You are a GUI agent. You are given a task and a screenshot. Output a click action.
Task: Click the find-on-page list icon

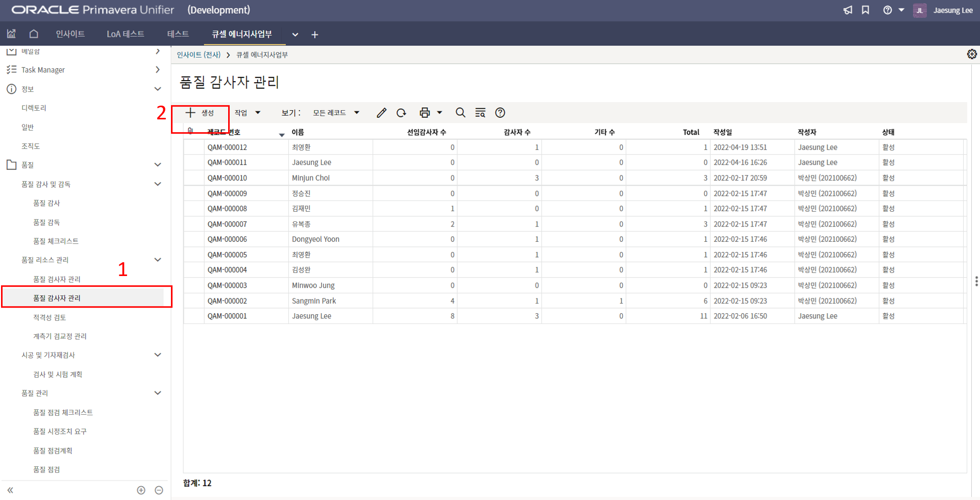[480, 113]
